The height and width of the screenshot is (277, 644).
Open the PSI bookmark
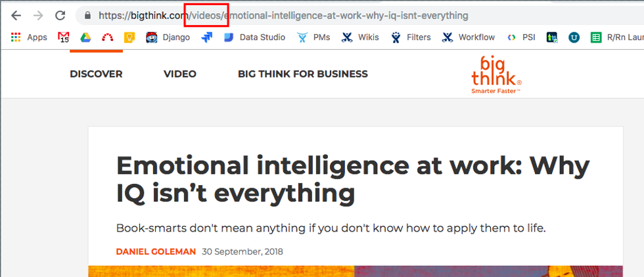521,37
